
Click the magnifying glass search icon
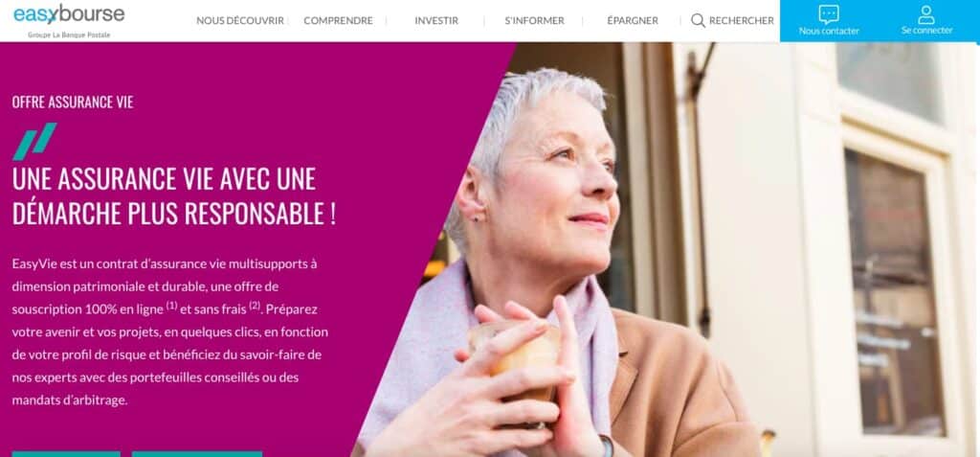pos(698,21)
